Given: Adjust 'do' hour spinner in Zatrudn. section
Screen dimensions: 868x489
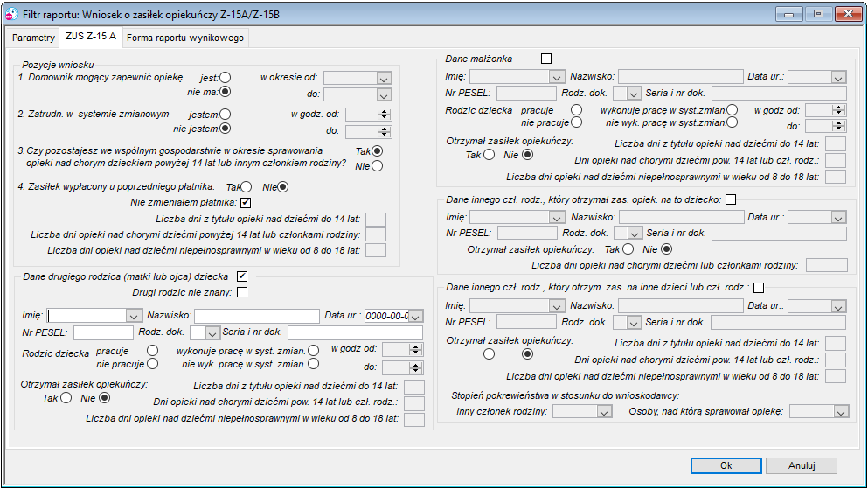Looking at the screenshot, I should (385, 132).
